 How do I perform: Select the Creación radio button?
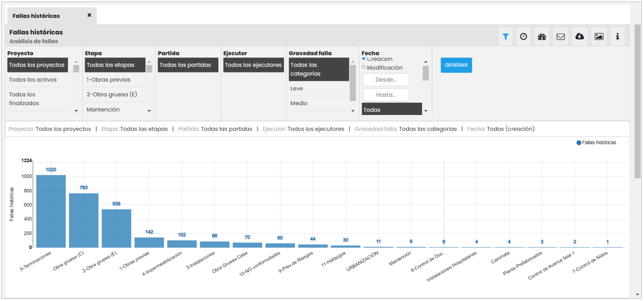point(364,59)
